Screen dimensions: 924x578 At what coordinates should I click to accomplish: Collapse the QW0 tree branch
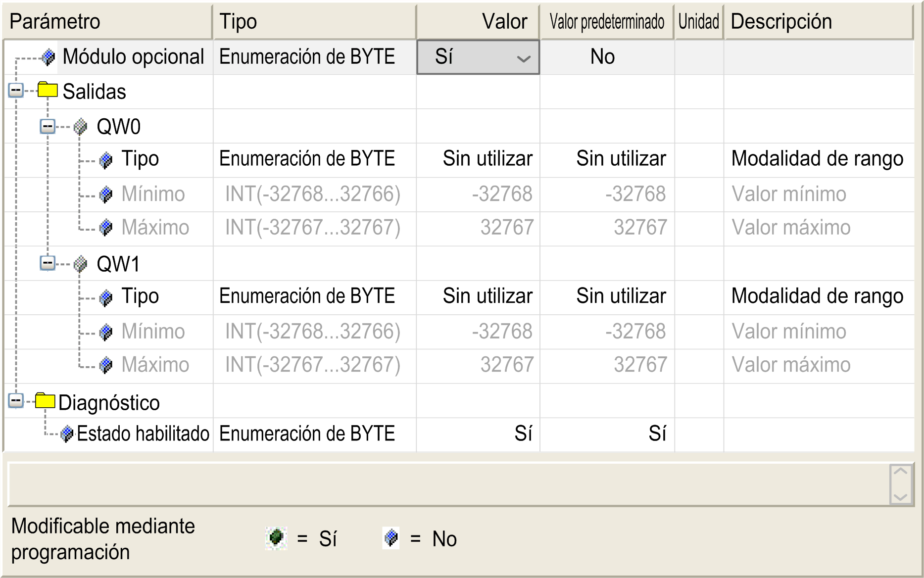click(x=47, y=126)
